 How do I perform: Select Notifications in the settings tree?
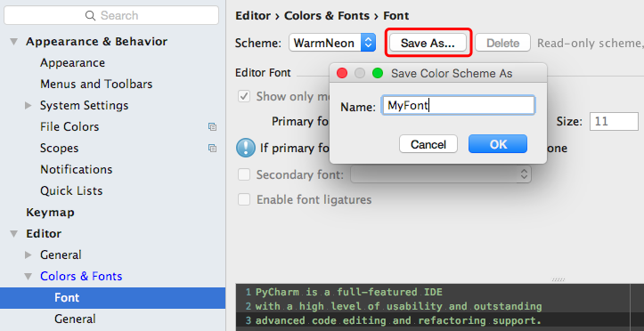[x=76, y=169]
